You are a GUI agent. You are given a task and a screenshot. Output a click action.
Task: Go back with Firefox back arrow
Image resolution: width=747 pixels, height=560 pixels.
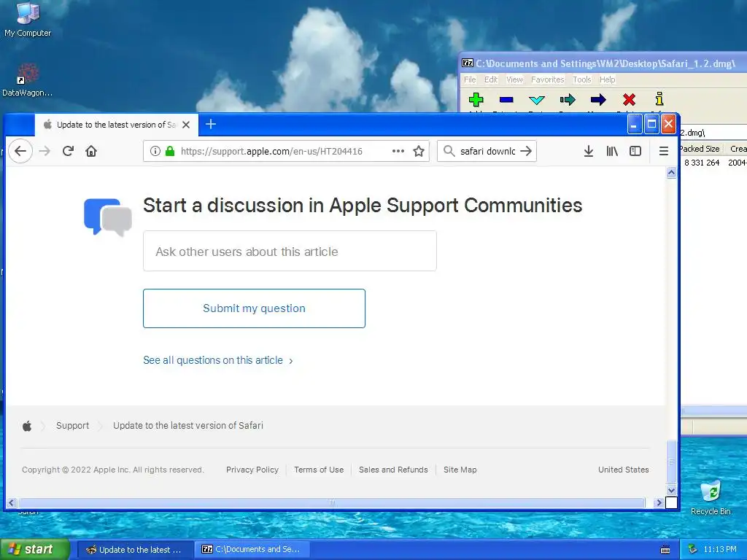20,151
